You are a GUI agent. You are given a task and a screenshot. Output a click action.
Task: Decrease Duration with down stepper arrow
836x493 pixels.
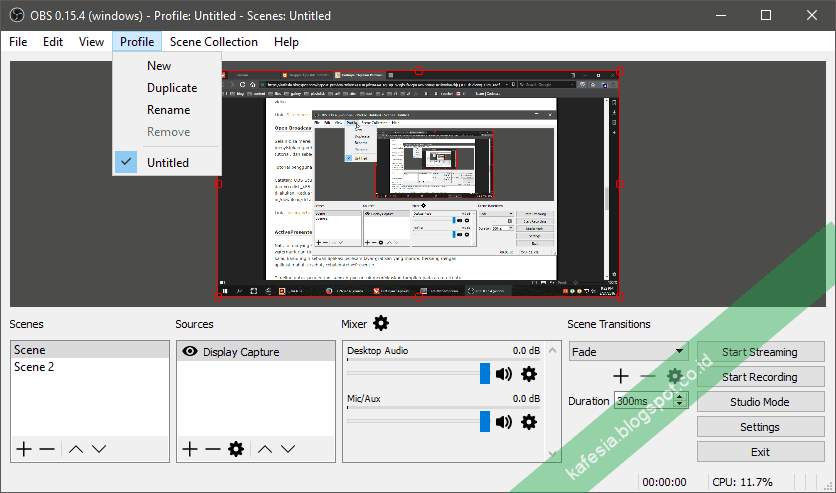[x=679, y=405]
